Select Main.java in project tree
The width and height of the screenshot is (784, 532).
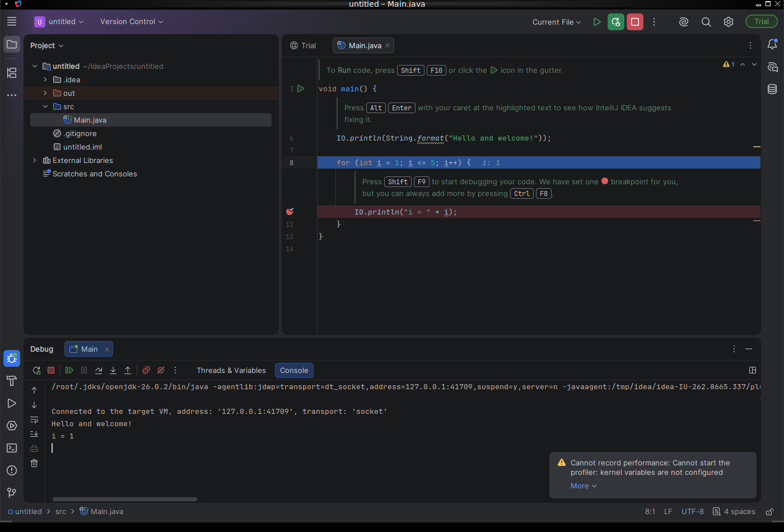click(151, 120)
